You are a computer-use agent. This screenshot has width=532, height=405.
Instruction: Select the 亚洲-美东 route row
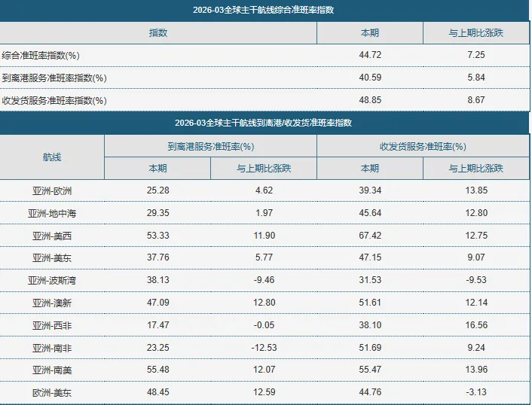click(264, 257)
